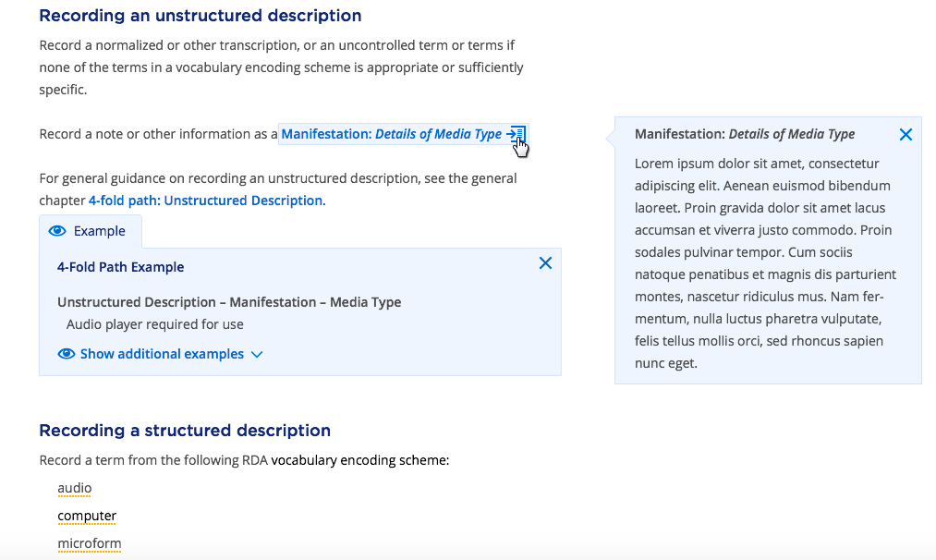Click the eye icon on the Example tab
This screenshot has width=936, height=560.
pos(57,231)
